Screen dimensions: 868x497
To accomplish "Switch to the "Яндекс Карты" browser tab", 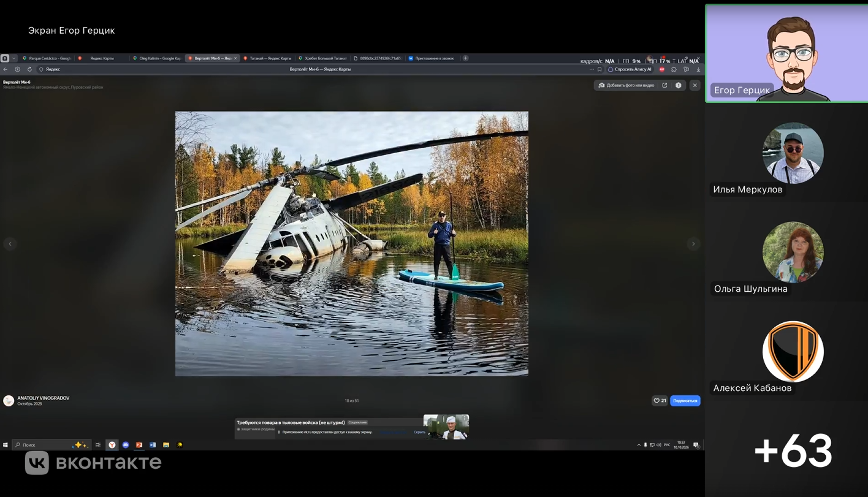I will (102, 58).
